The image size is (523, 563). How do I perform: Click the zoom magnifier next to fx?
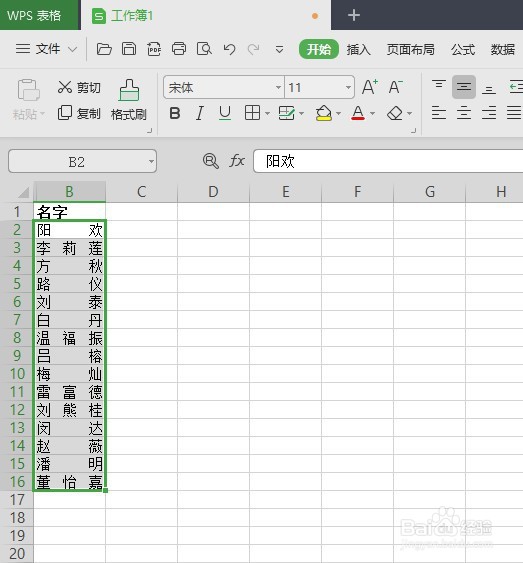point(211,161)
